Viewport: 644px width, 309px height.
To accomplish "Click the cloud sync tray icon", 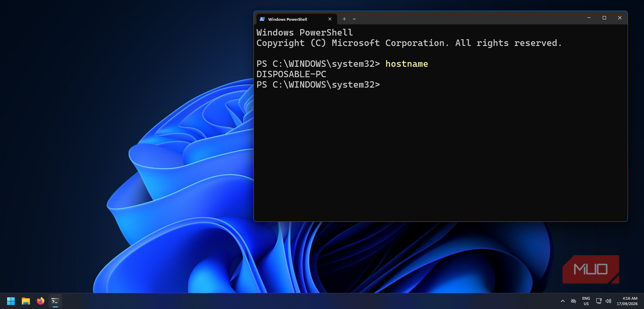I will click(573, 301).
